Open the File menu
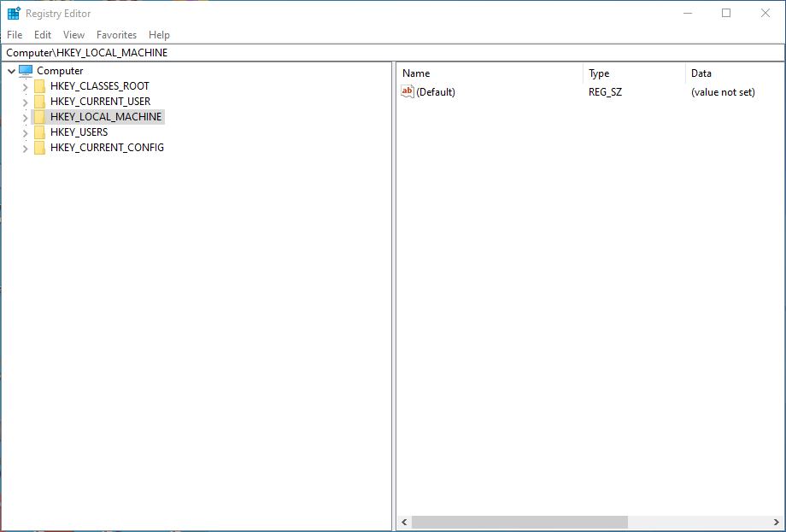Screen dimensions: 786x532 tap(15, 35)
